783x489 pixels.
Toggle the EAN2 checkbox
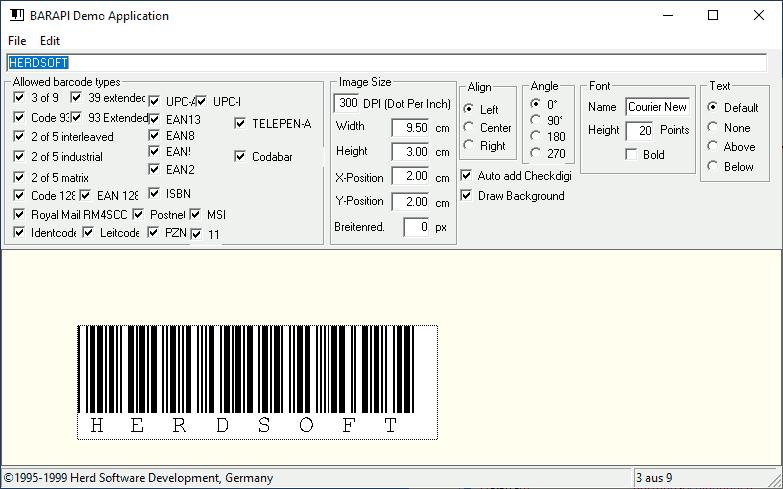coord(154,169)
